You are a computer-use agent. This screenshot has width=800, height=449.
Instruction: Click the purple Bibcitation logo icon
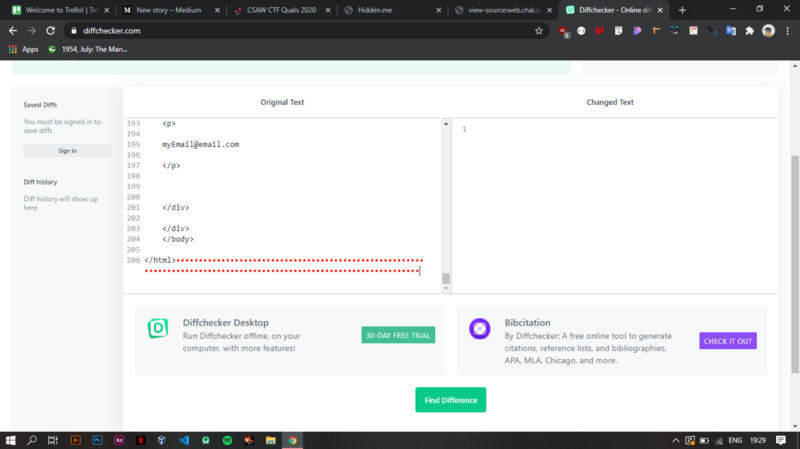[480, 329]
